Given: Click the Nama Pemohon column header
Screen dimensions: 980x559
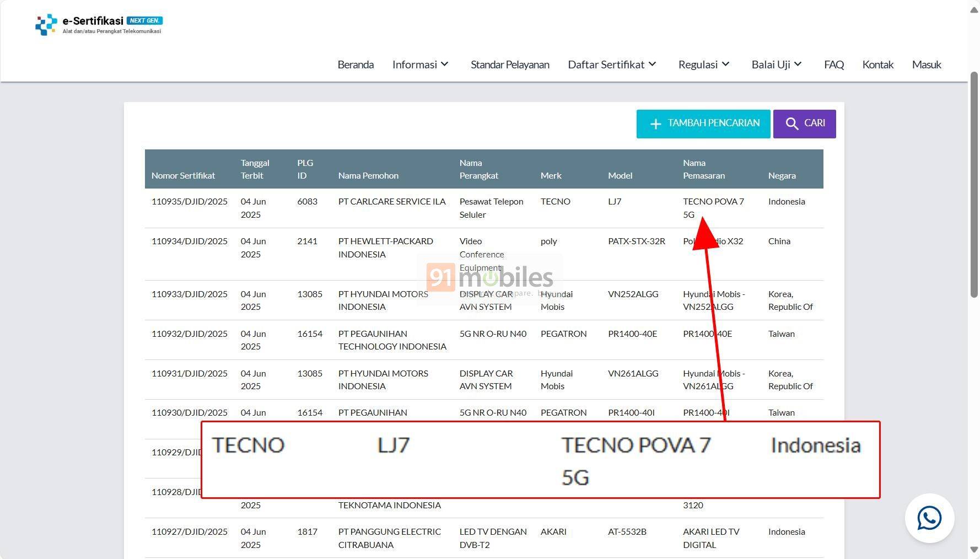Looking at the screenshot, I should pos(368,175).
